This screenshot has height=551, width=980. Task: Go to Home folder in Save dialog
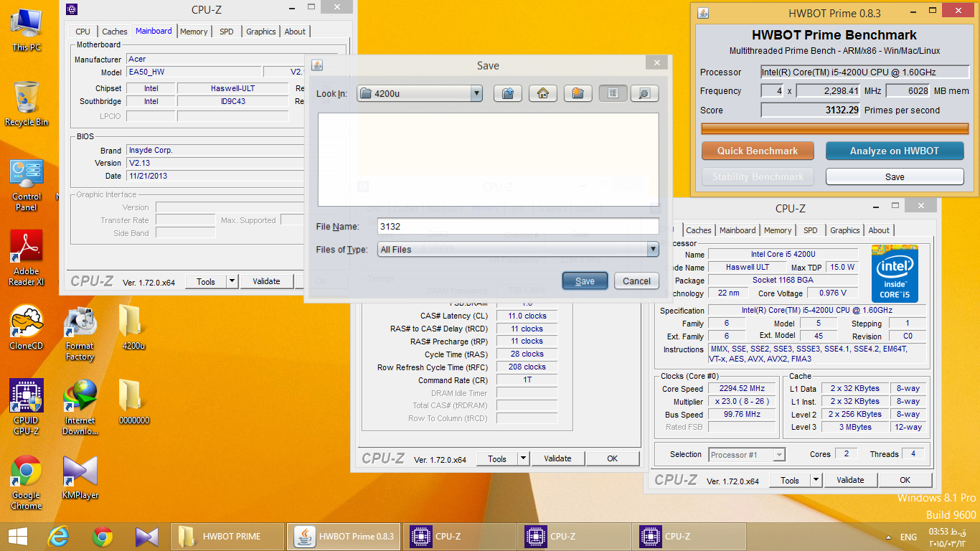pyautogui.click(x=543, y=93)
